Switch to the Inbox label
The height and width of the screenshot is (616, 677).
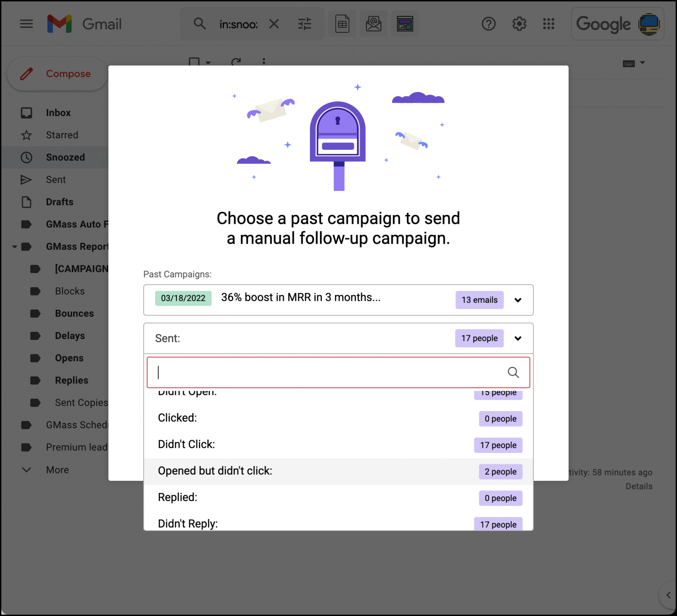coord(58,113)
